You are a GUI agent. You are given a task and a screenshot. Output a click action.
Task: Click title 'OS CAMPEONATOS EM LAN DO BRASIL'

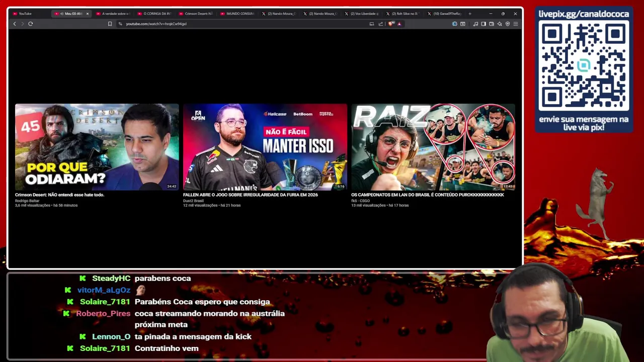tap(427, 195)
